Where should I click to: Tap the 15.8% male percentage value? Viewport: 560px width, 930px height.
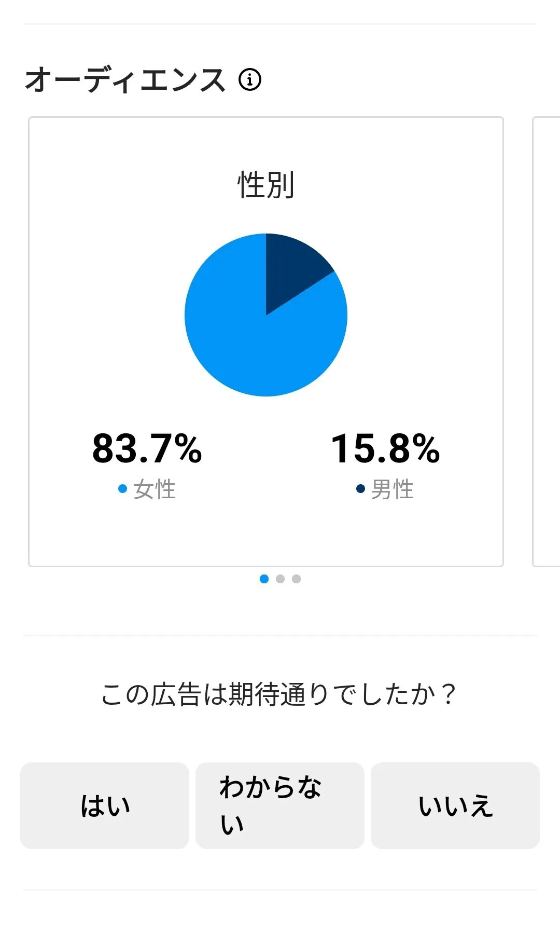(385, 448)
